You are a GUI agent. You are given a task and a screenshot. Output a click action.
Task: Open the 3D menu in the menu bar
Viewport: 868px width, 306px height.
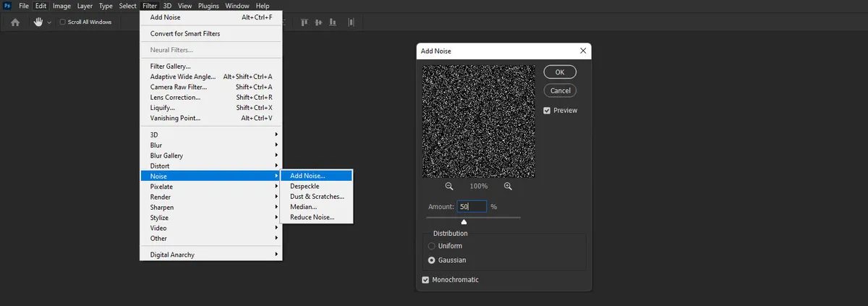167,6
